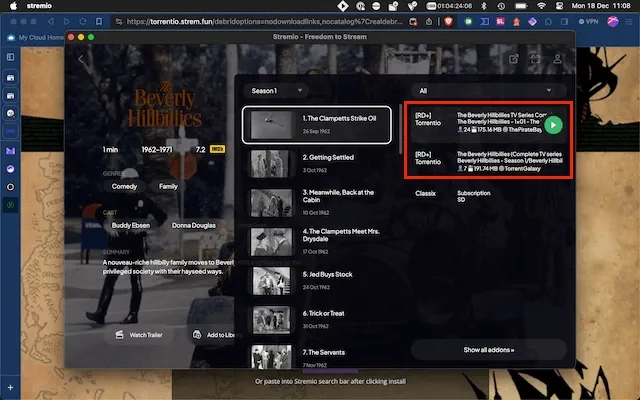This screenshot has width=640, height=400.
Task: Click the Wi-Fi icon in the menu bar
Action: [x=541, y=6]
